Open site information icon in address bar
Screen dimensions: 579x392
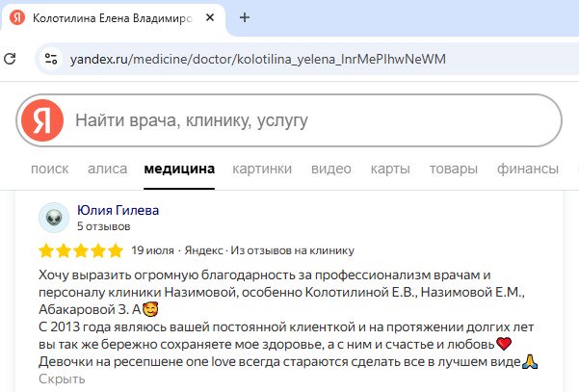click(x=52, y=59)
